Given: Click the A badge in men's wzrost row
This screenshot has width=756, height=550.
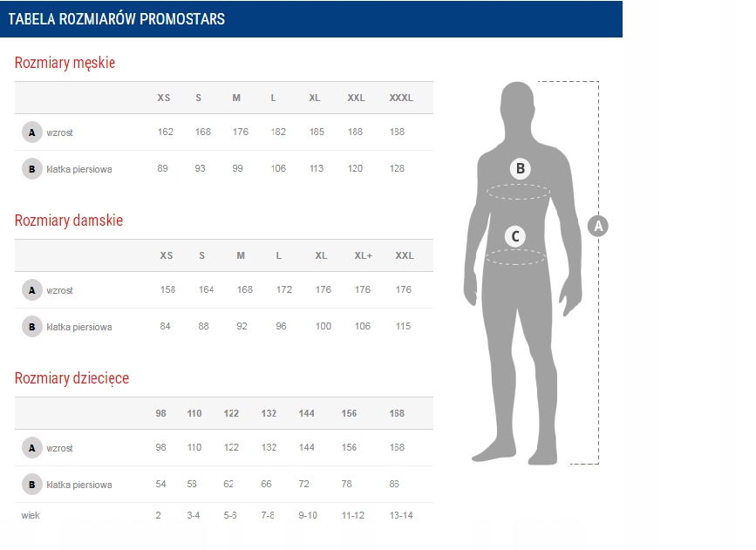Looking at the screenshot, I should click(x=32, y=132).
